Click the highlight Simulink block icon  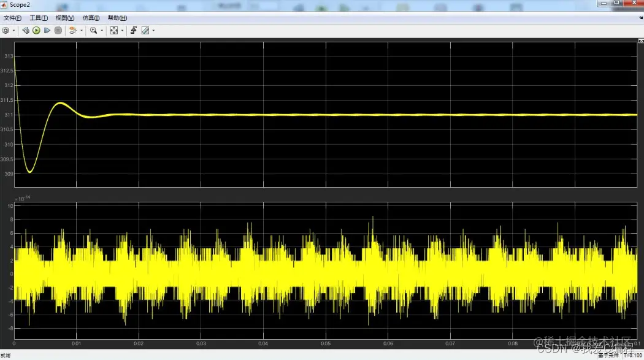[73, 31]
